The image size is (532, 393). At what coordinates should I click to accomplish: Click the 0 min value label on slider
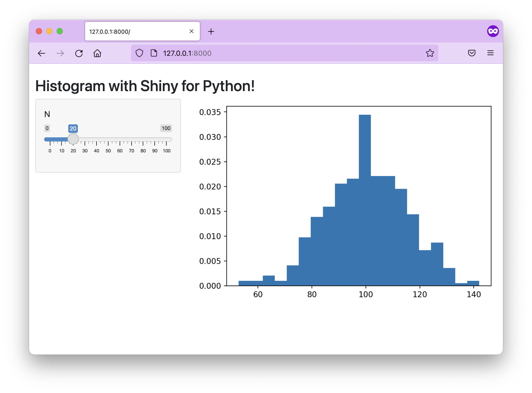(47, 128)
